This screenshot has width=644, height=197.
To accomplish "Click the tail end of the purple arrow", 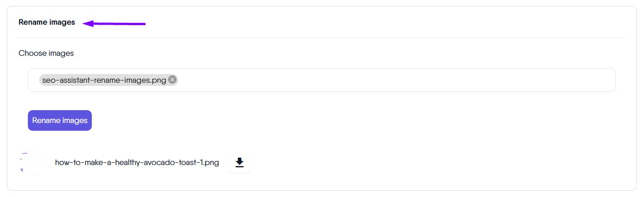I will 143,24.
